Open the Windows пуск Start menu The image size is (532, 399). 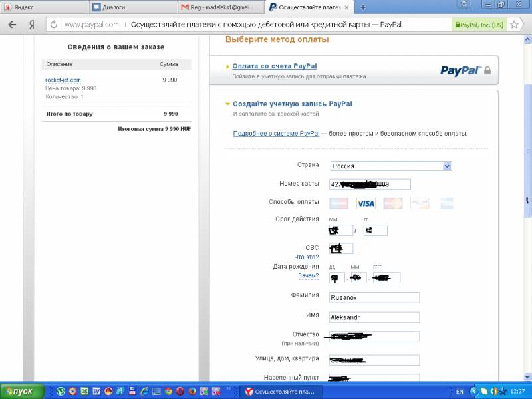22,392
